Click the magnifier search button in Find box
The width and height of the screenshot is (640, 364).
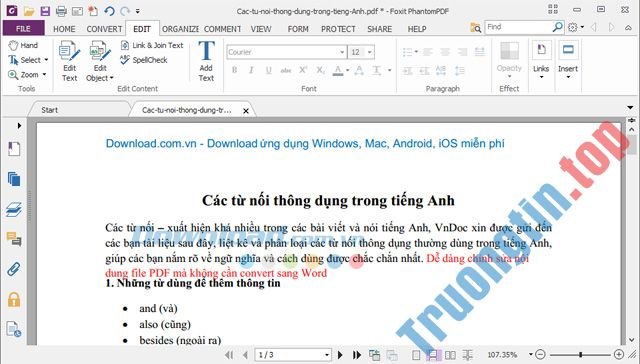point(557,27)
